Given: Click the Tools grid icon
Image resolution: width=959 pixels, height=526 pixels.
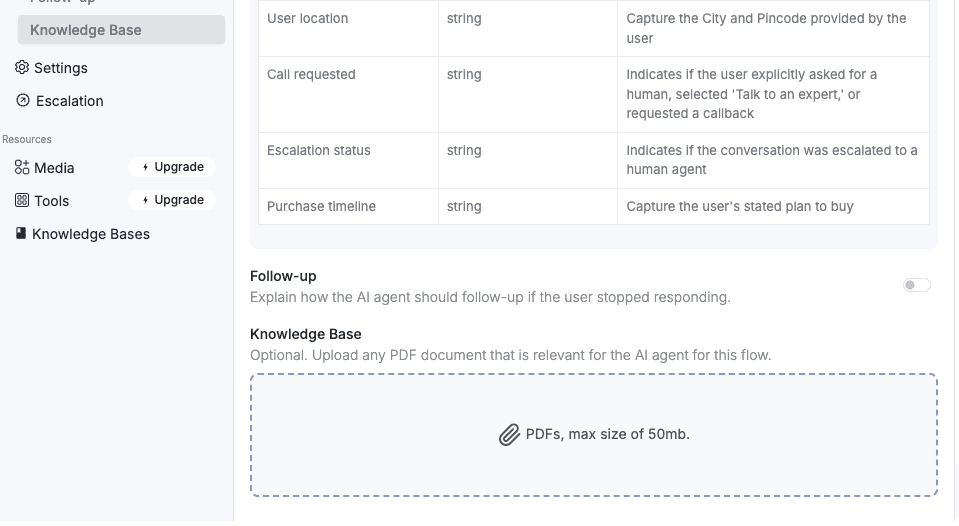Looking at the screenshot, I should [x=22, y=201].
